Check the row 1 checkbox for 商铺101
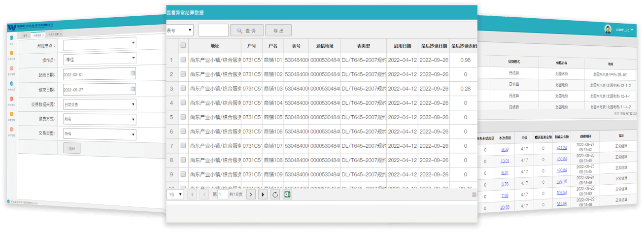Image resolution: width=644 pixels, height=232 pixels. click(x=183, y=60)
